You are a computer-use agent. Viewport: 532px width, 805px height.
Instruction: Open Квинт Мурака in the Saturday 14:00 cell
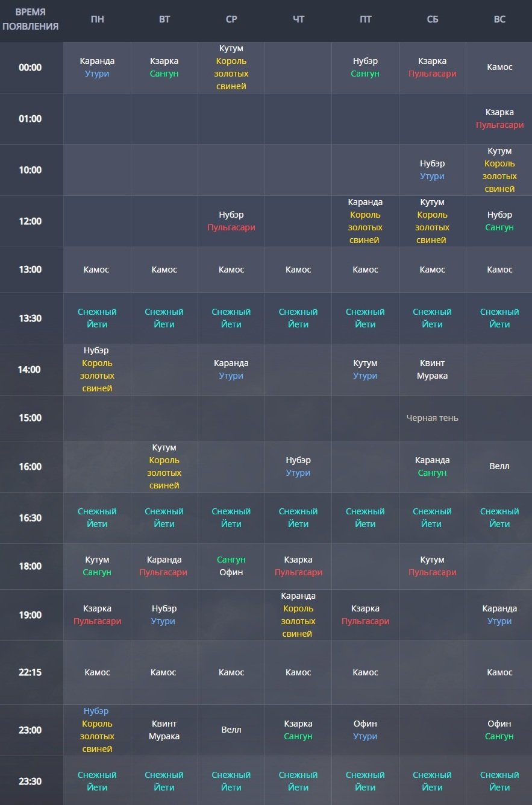point(432,370)
